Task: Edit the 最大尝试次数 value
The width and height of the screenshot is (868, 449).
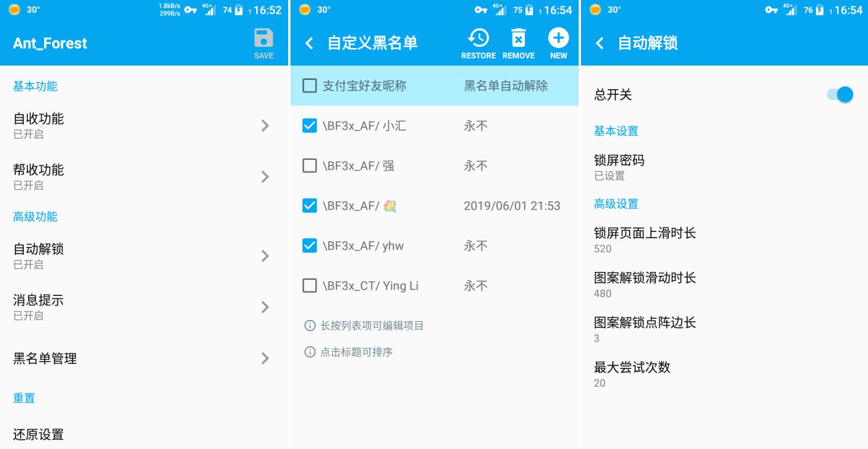Action: 632,374
